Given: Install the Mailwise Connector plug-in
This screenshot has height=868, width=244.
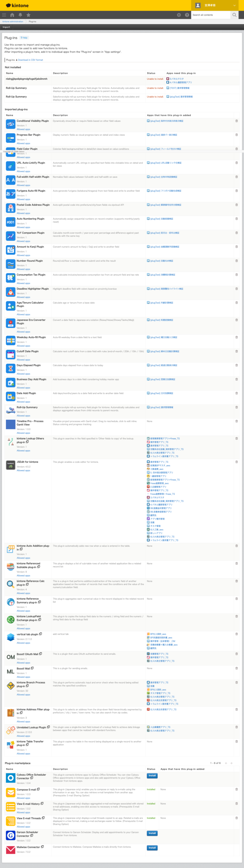Looking at the screenshot, I should [x=152, y=848].
